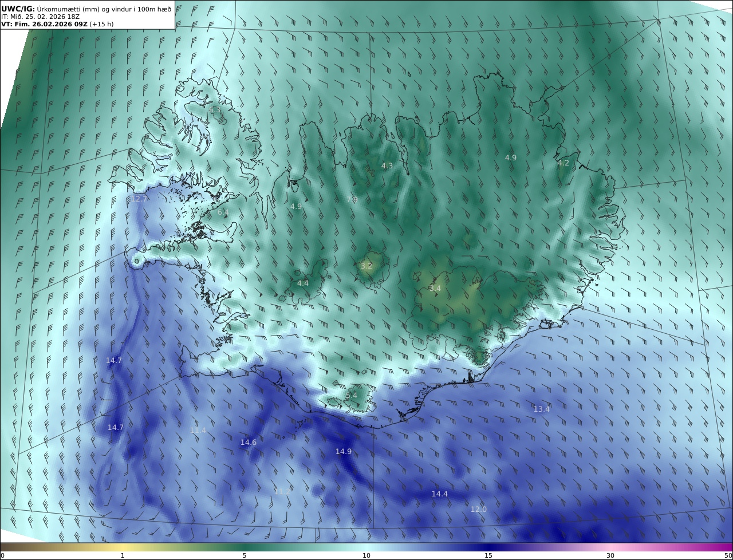Screen dimensions: 733x560
Task: Click the 30 tick on the color scale
Action: click(x=610, y=556)
